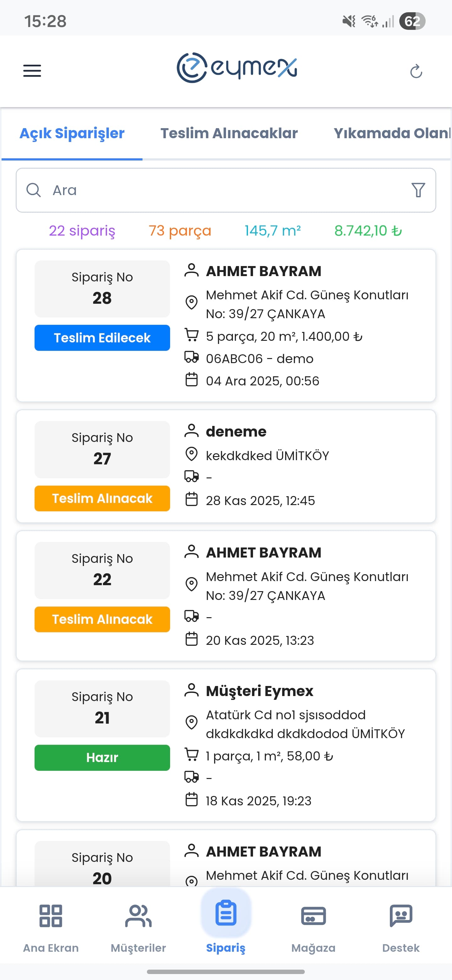Screen dimensions: 452x980
Task: Tap the filter icon in the search bar
Action: 417,190
